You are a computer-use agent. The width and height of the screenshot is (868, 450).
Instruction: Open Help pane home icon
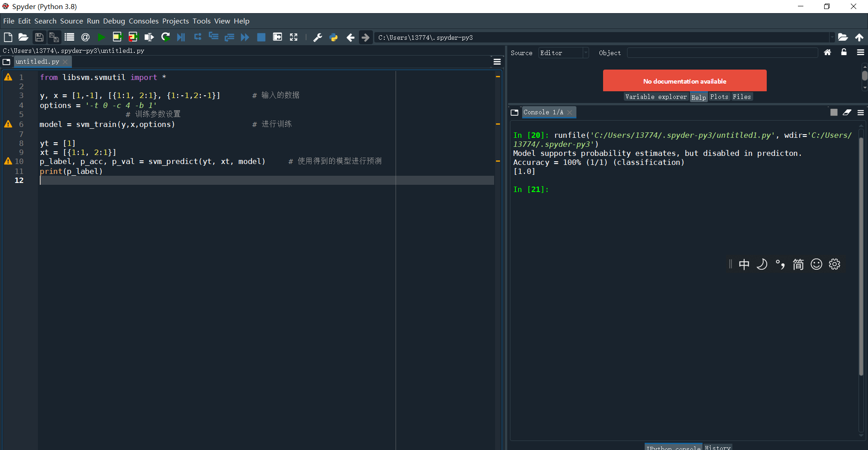tap(827, 52)
